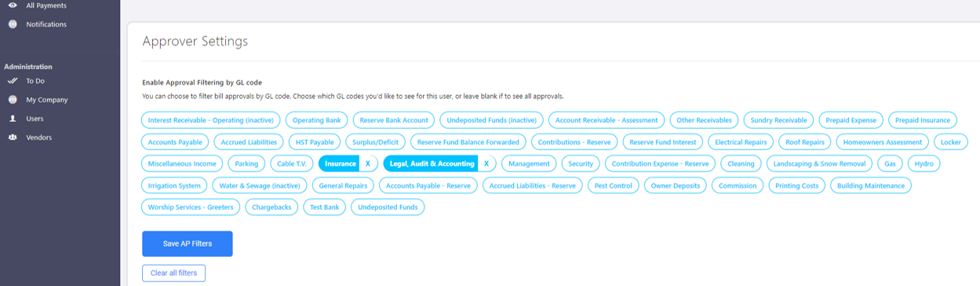This screenshot has width=980, height=286.
Task: Toggle Parking filter chip
Action: 246,163
